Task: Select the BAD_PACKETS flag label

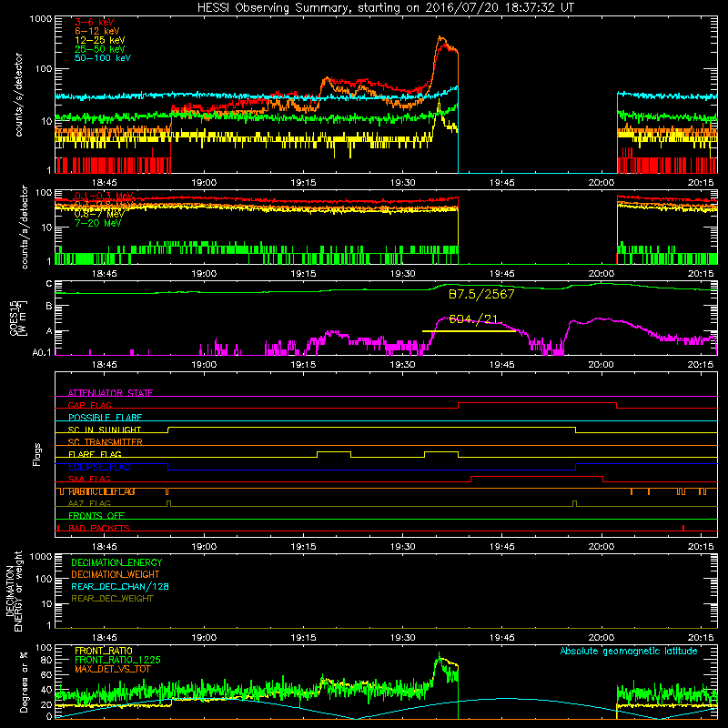Action: (x=99, y=528)
